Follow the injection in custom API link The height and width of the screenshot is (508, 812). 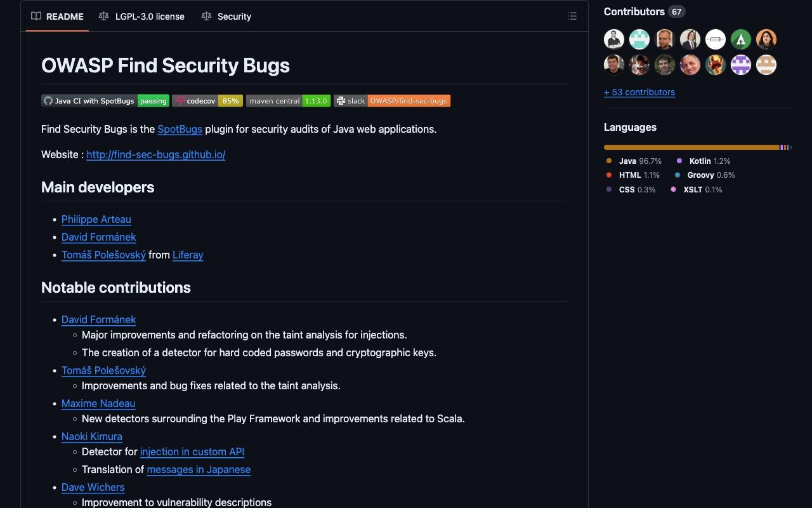click(192, 451)
